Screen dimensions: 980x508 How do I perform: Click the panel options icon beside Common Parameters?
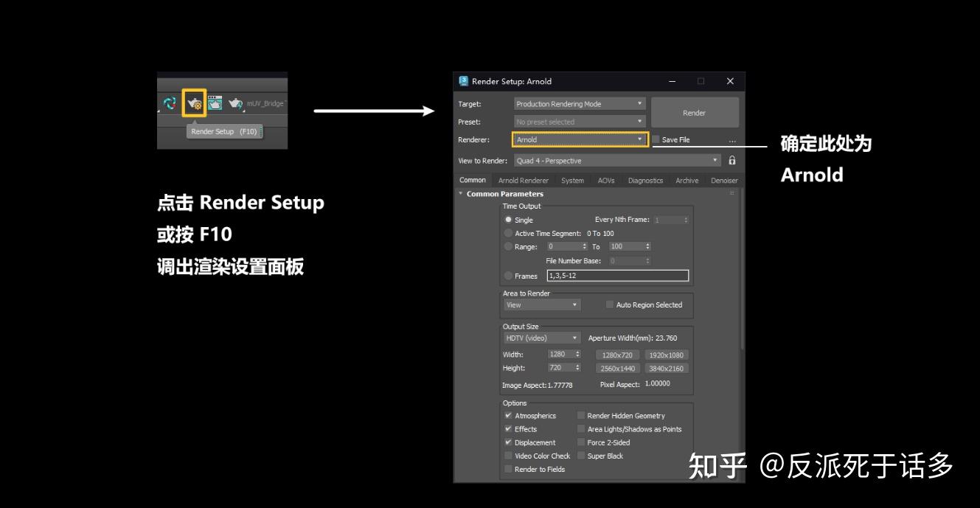click(731, 192)
